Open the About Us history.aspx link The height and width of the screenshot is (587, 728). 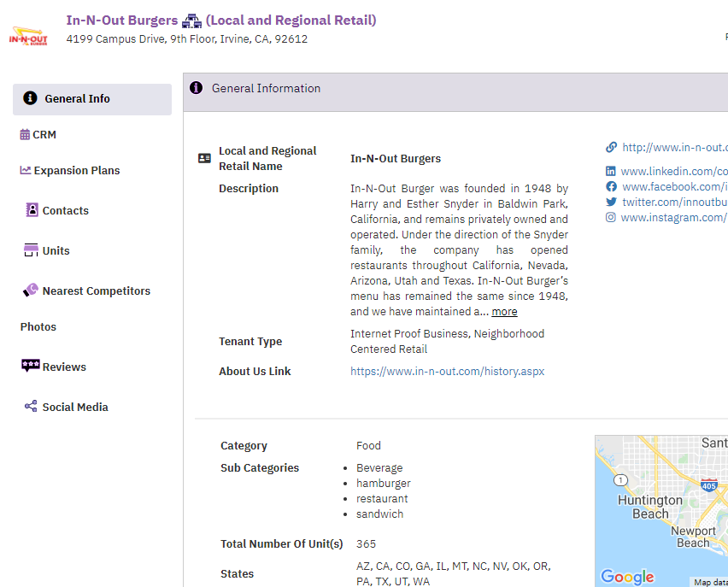click(447, 372)
